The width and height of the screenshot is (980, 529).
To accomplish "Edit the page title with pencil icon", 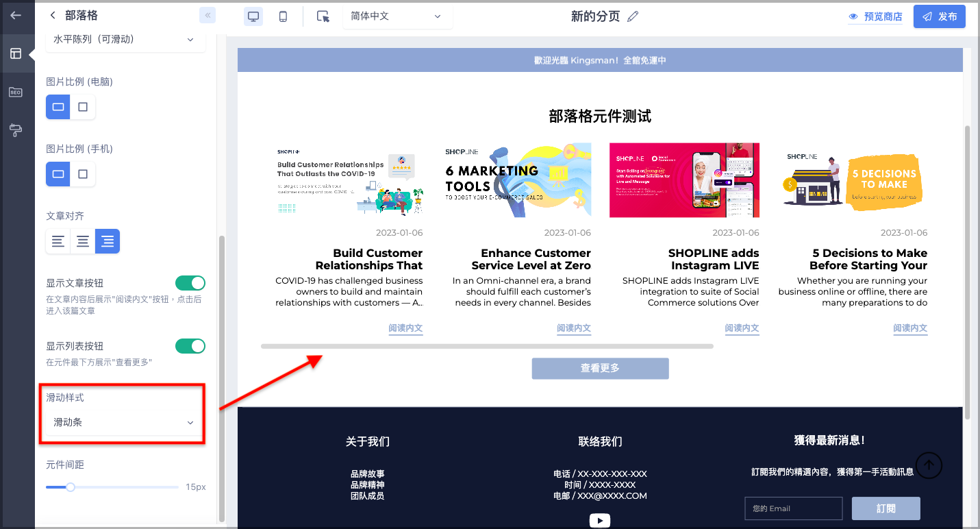I will click(x=633, y=16).
